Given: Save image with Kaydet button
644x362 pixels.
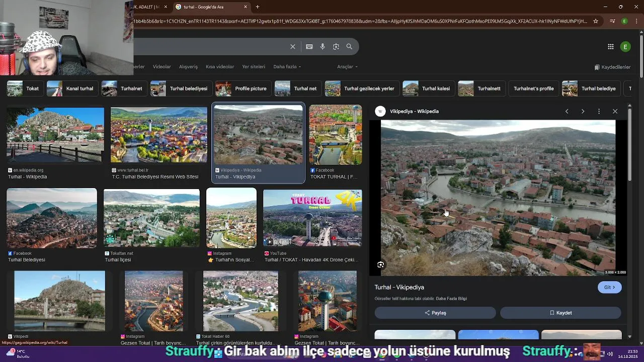Looking at the screenshot, I should tap(560, 313).
